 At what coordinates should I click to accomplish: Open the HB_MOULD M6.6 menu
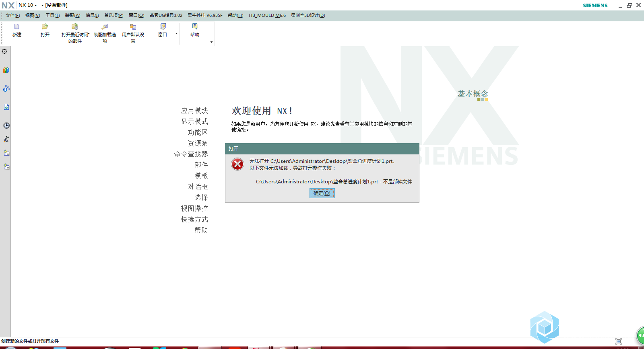267,15
